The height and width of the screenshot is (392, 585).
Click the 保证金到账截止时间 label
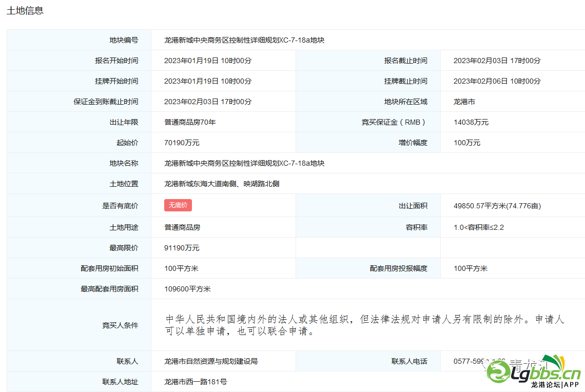click(106, 102)
